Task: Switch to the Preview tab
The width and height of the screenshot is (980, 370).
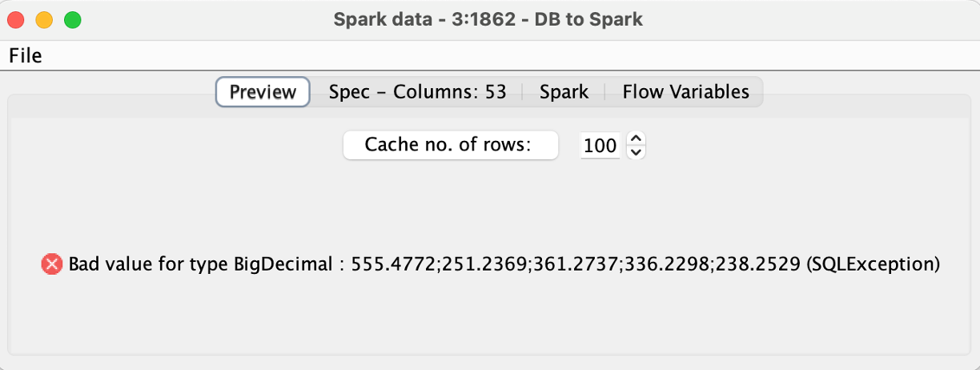Action: pos(263,92)
